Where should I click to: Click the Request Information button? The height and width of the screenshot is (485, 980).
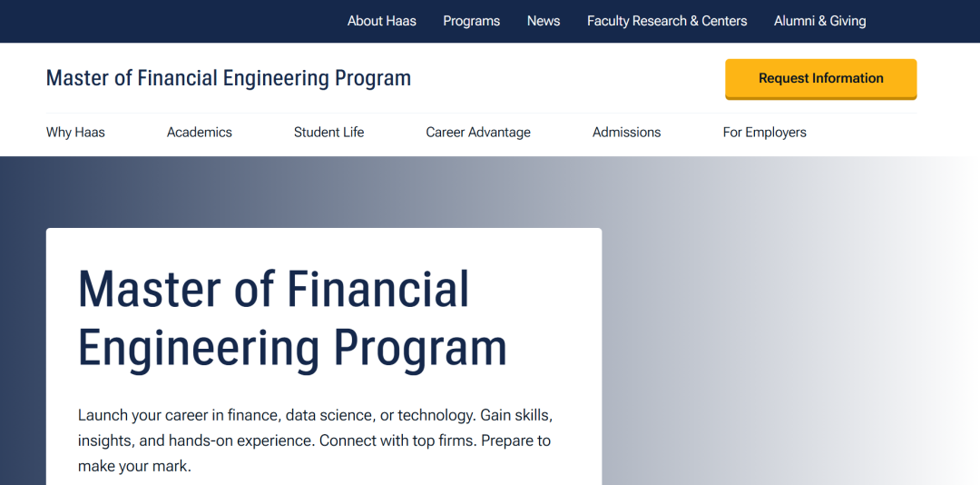pyautogui.click(x=820, y=79)
